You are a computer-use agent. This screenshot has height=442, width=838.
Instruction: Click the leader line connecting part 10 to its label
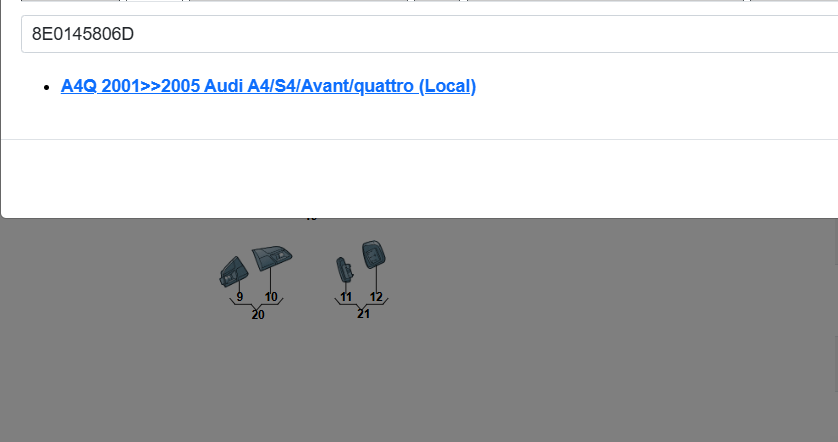click(x=270, y=281)
